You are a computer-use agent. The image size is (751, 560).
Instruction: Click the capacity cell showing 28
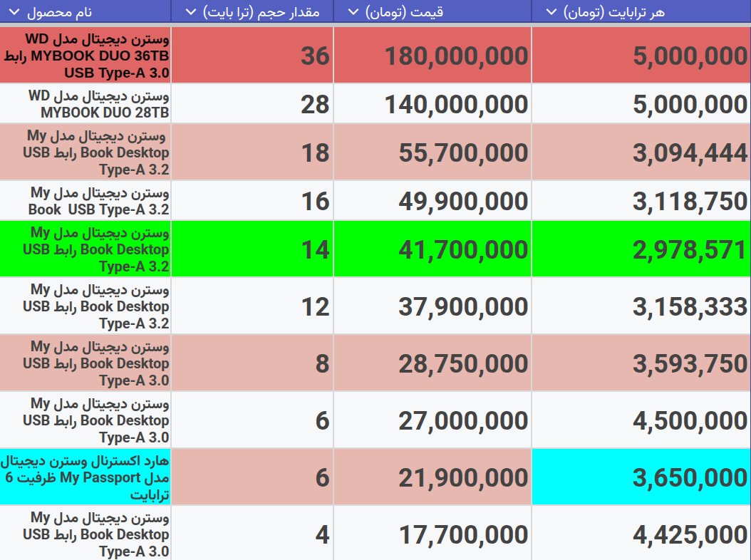point(252,104)
